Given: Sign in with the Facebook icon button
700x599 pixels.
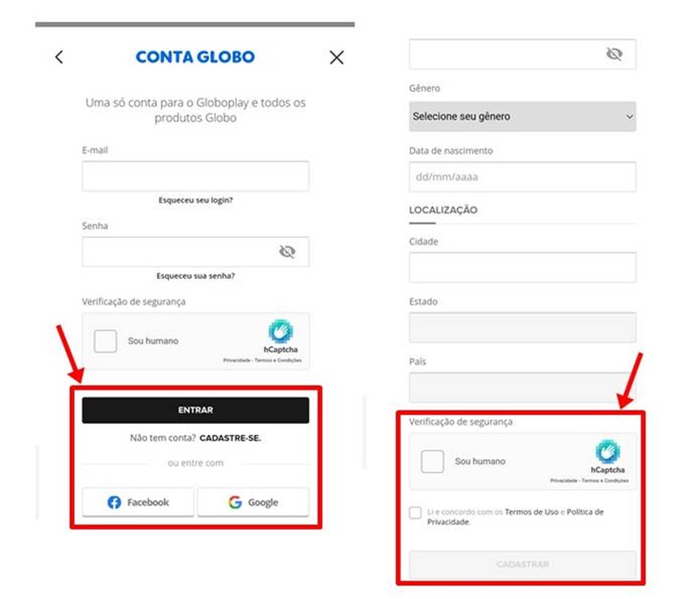Looking at the screenshot, I should coord(138,502).
